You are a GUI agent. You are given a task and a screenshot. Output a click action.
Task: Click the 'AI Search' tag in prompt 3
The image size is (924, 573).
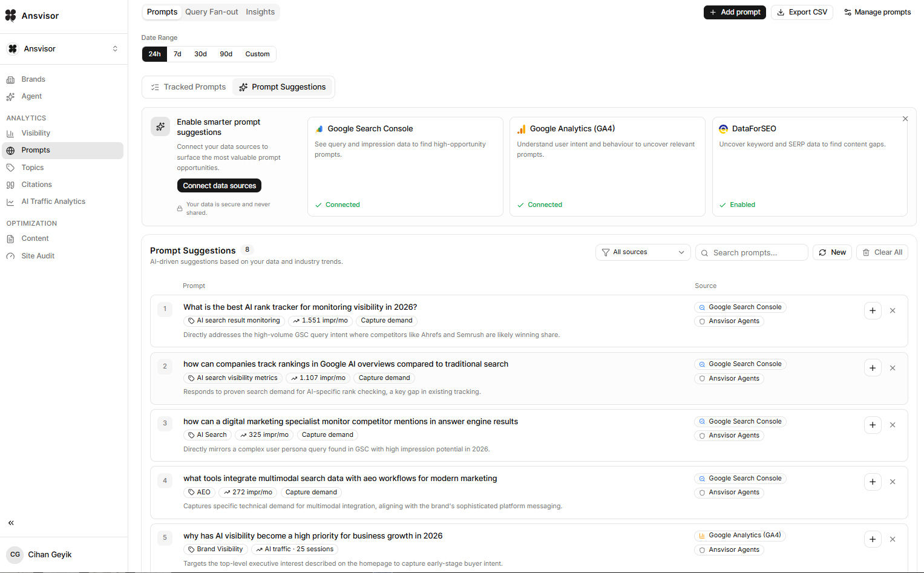(207, 434)
